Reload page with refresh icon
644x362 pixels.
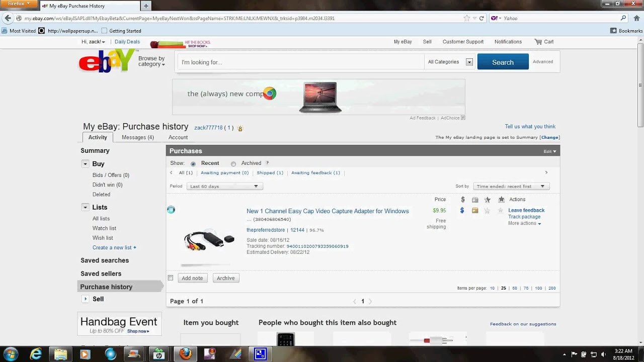tap(481, 18)
